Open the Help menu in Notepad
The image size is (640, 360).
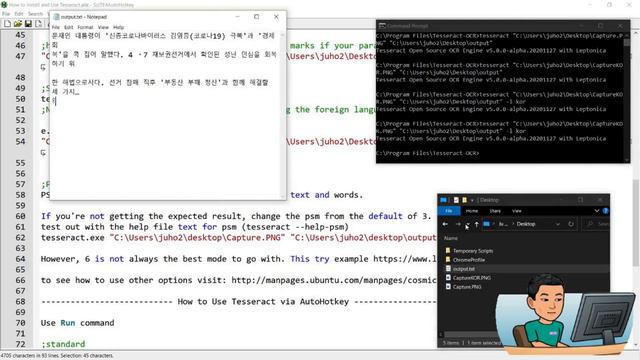(x=118, y=27)
